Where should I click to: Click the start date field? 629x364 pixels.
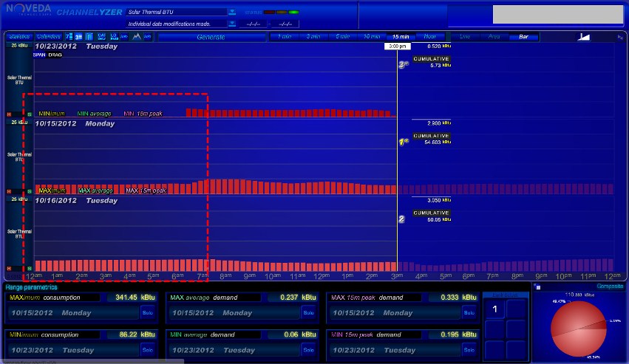253,24
